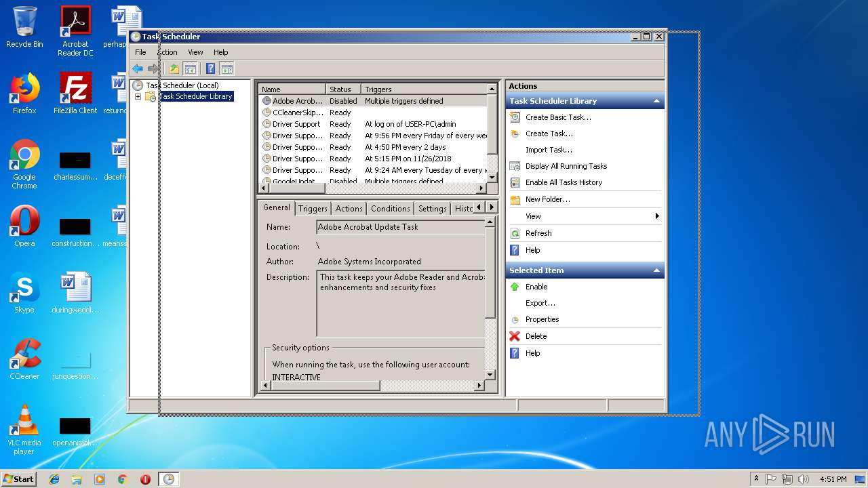Click inside the Description text box
The width and height of the screenshot is (868, 488).
tap(401, 304)
